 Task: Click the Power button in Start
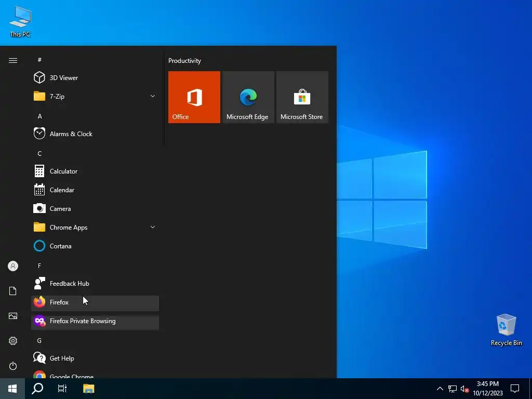coord(13,366)
